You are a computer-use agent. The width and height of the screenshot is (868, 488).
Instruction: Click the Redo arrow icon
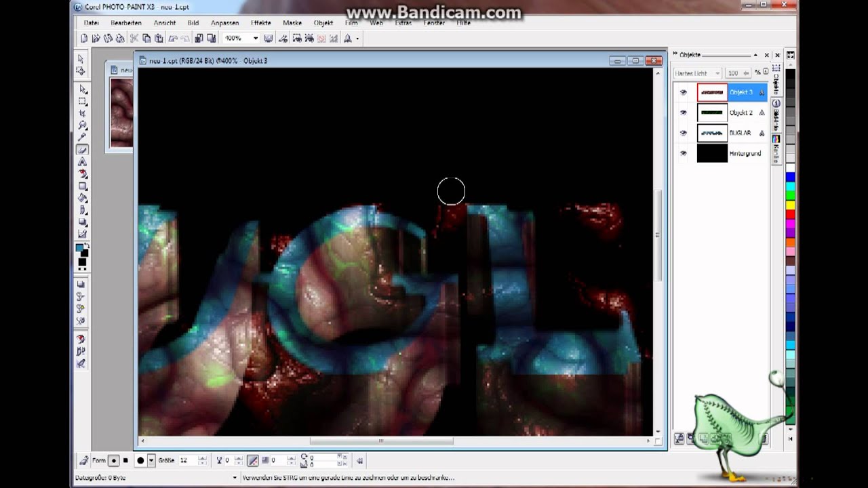pyautogui.click(x=184, y=39)
